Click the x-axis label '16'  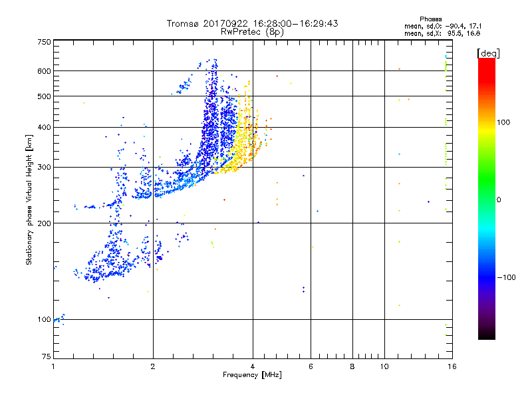pos(452,366)
